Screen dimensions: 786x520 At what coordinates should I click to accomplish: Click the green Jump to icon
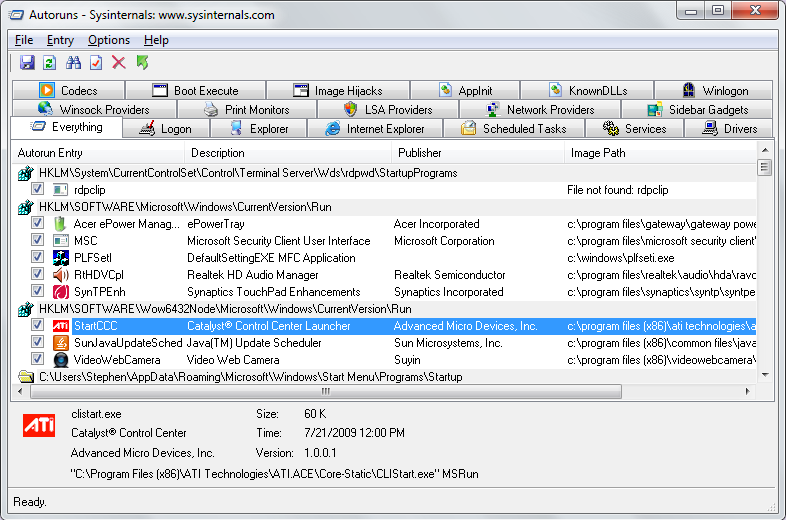click(x=143, y=63)
